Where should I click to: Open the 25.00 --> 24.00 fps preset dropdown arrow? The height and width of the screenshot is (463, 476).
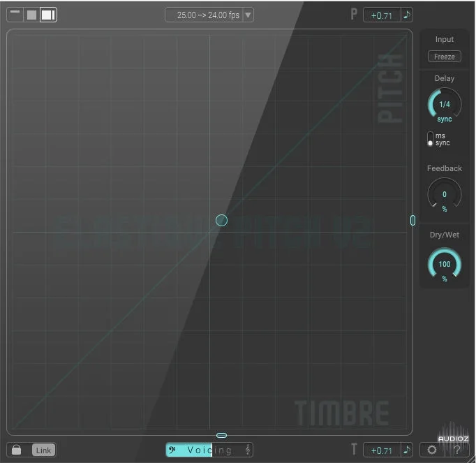click(248, 15)
